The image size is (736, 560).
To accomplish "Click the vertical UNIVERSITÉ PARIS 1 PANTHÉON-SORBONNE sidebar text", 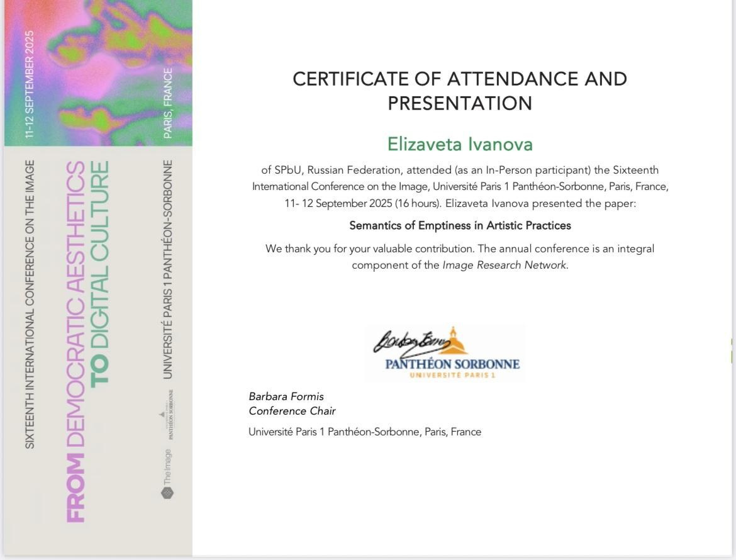I will pyautogui.click(x=168, y=269).
